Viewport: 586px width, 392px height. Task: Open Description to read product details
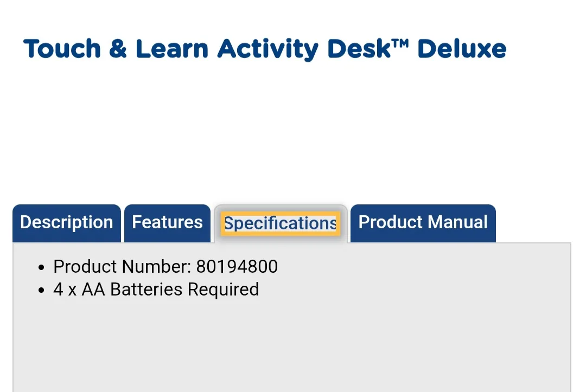point(66,222)
